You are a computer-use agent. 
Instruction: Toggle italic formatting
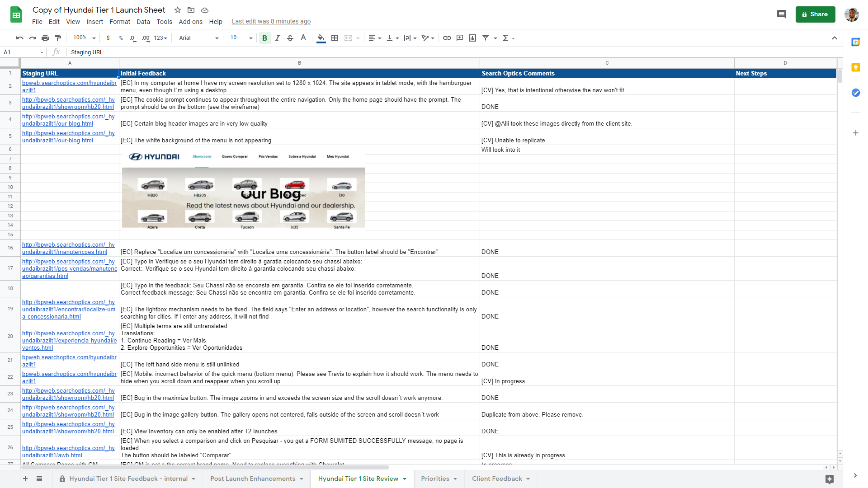click(x=278, y=38)
